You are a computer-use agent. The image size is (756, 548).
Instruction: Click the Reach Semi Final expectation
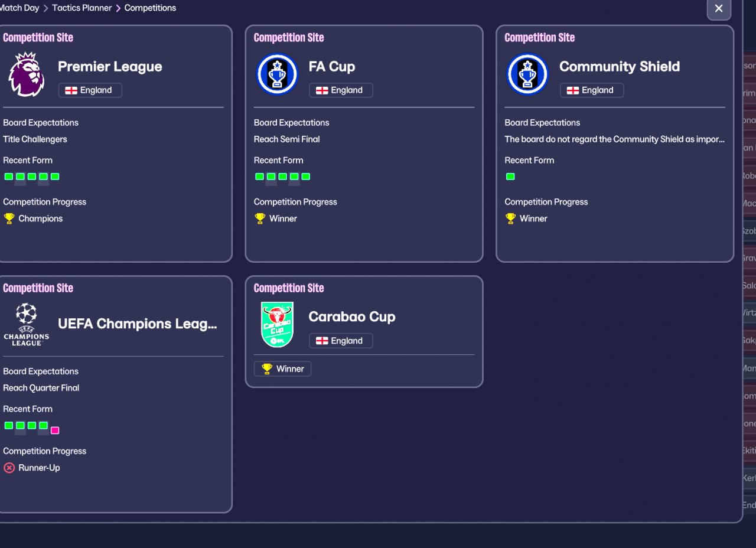click(x=287, y=139)
